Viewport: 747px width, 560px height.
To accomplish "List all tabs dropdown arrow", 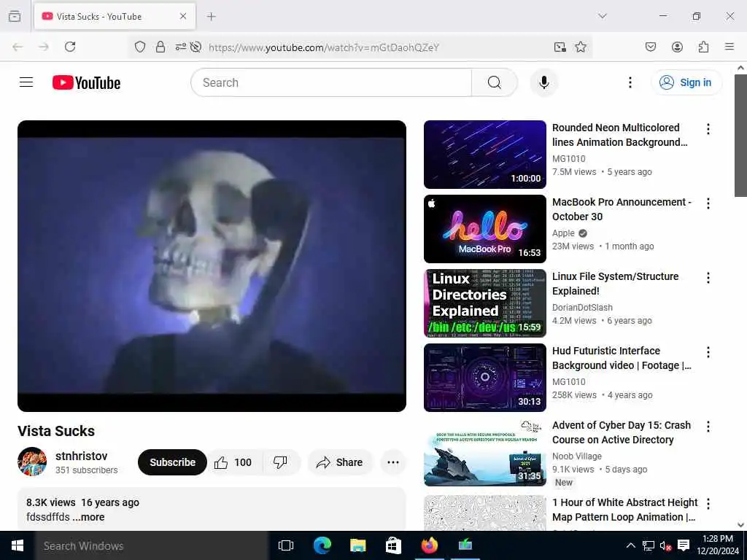I will (602, 16).
